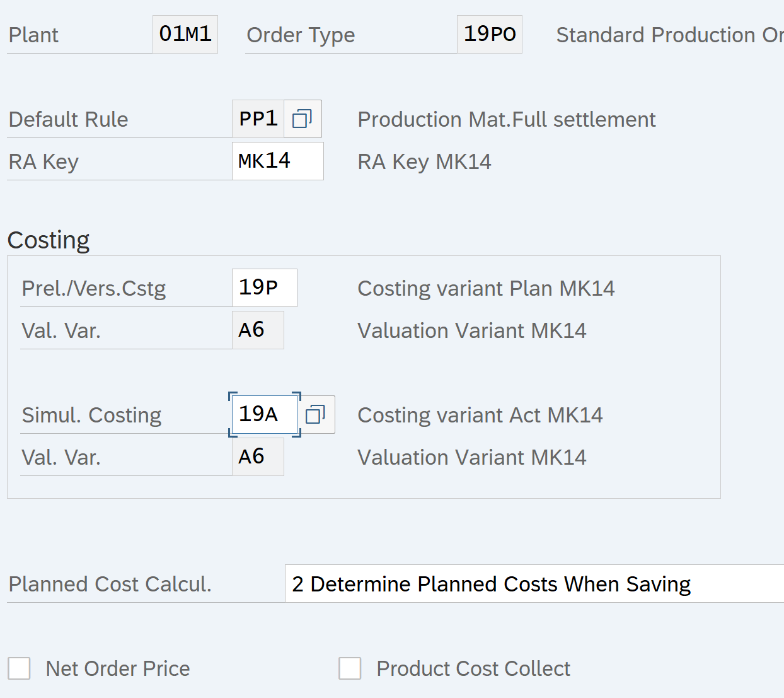Open value help for Simul. Costing field
This screenshot has height=698, width=784.
[x=315, y=415]
